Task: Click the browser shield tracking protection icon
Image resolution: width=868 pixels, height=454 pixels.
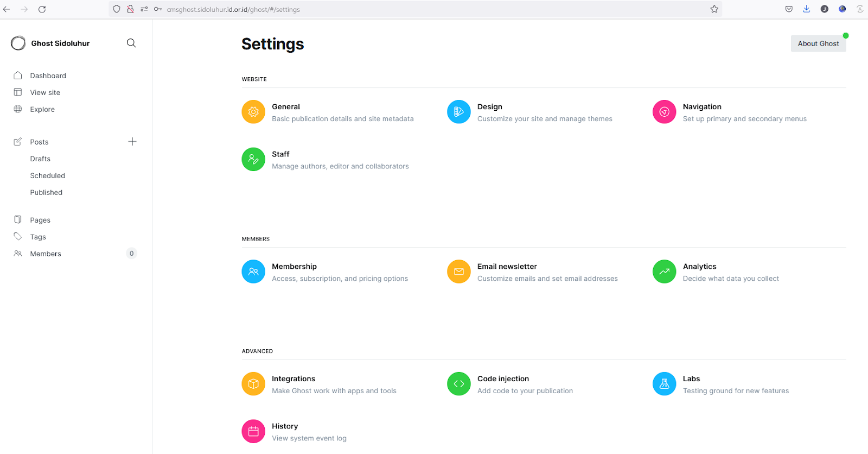Action: [117, 9]
